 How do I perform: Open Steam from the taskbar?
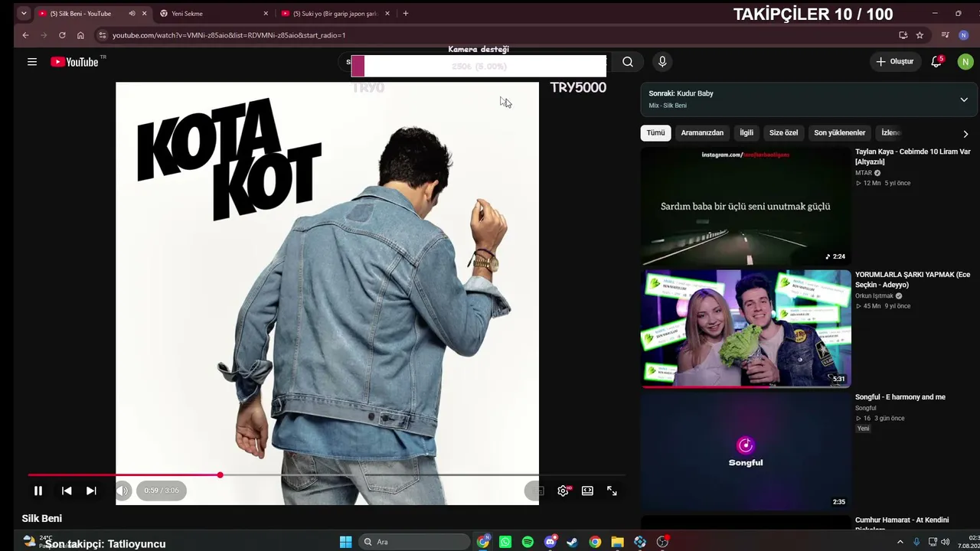coord(572,542)
